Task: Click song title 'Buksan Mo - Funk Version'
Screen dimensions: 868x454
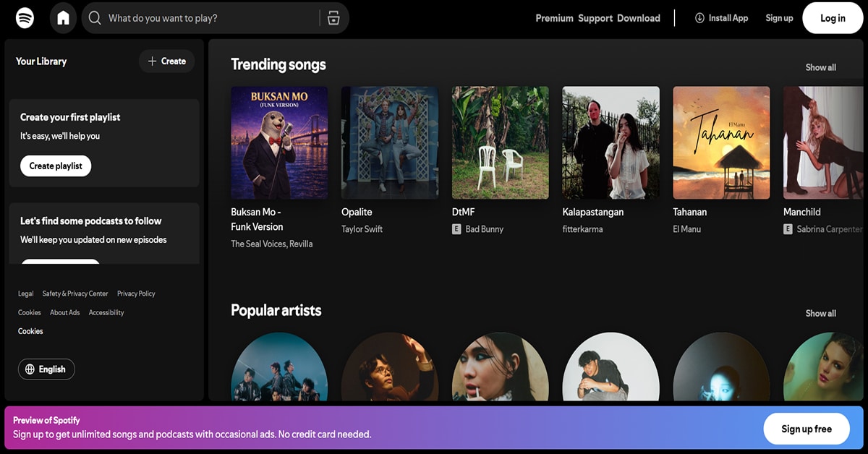Action: (257, 219)
